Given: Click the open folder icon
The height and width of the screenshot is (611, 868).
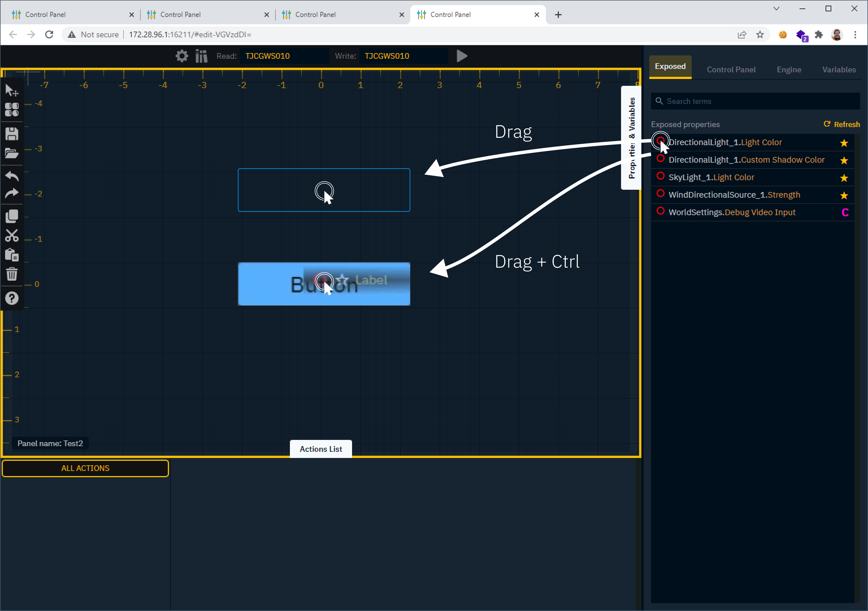Looking at the screenshot, I should (12, 153).
